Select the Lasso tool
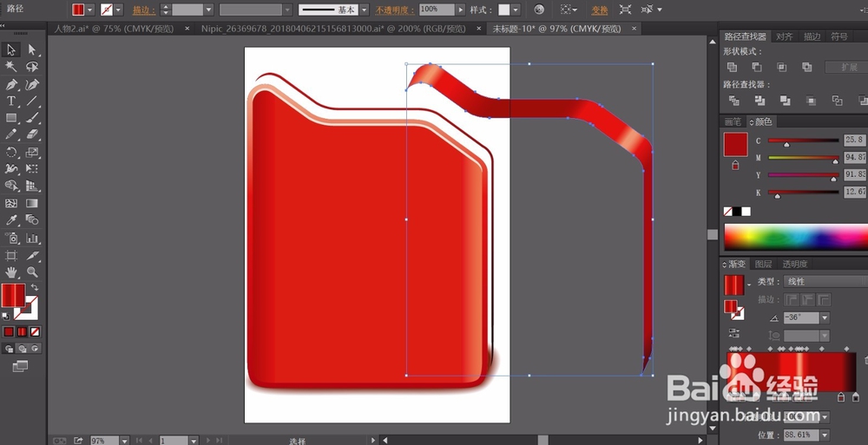This screenshot has width=868, height=445. point(32,67)
